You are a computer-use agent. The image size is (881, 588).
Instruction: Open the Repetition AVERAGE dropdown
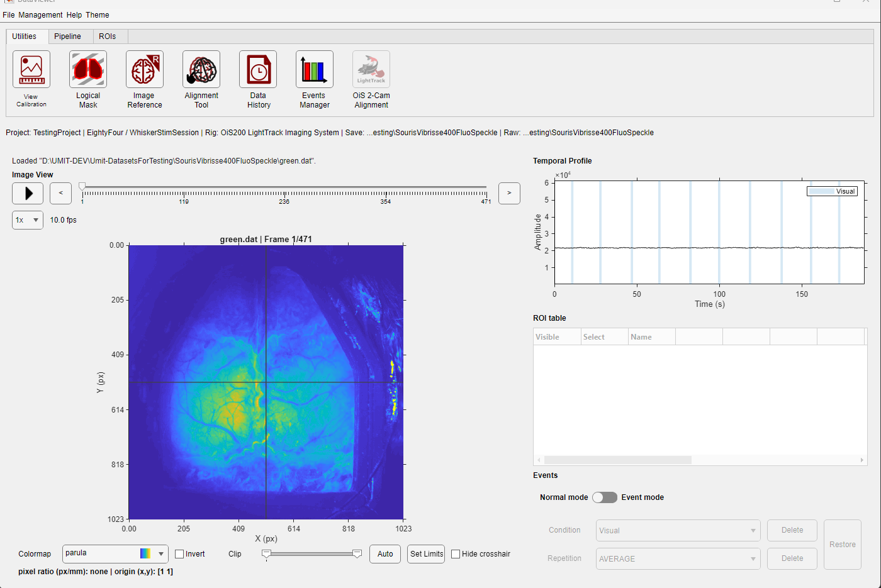[678, 558]
